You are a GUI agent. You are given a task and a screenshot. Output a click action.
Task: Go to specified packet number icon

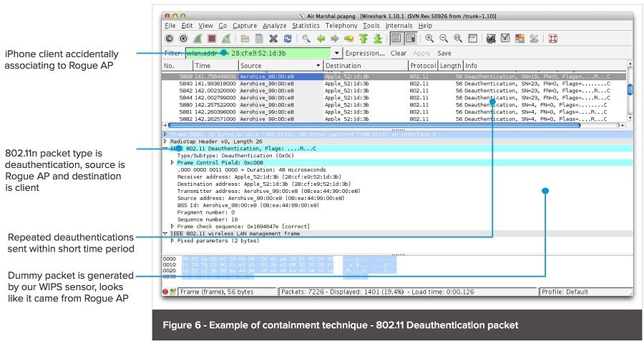(348, 39)
